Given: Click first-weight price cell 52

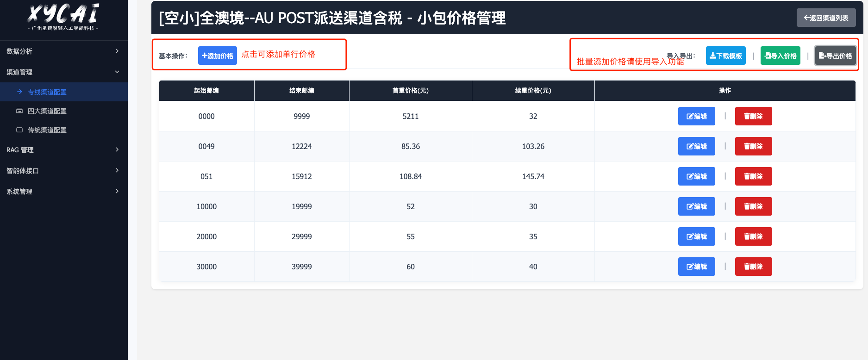Looking at the screenshot, I should (x=411, y=206).
